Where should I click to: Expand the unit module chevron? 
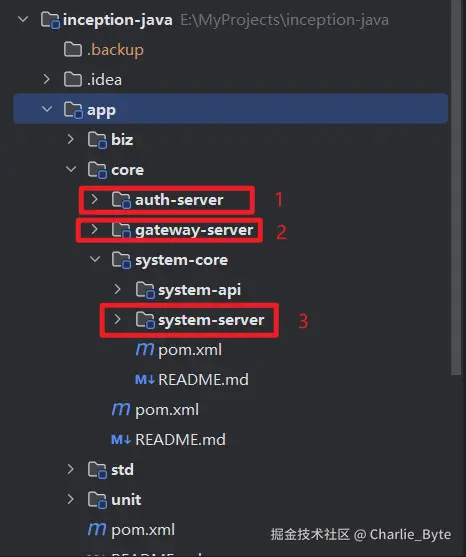pyautogui.click(x=70, y=499)
